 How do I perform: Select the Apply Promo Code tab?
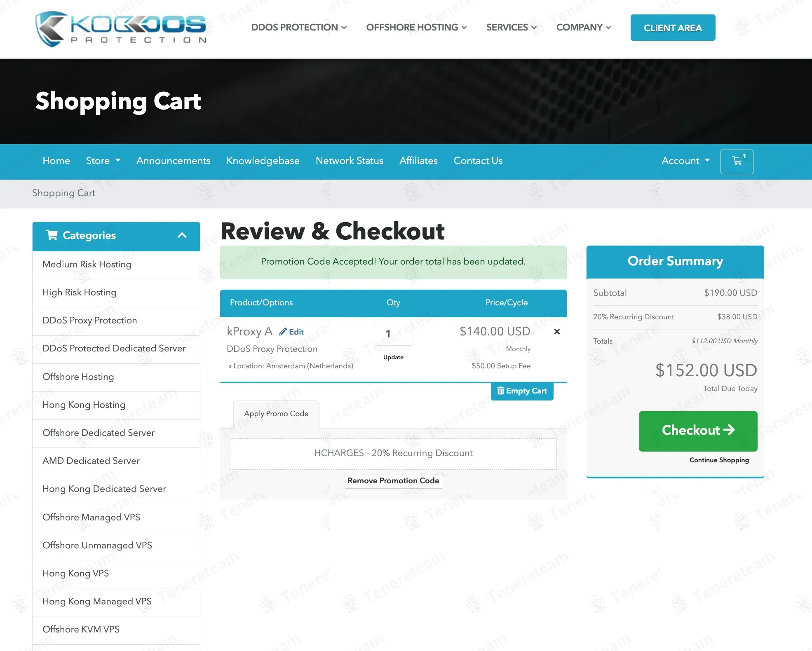[x=276, y=414]
